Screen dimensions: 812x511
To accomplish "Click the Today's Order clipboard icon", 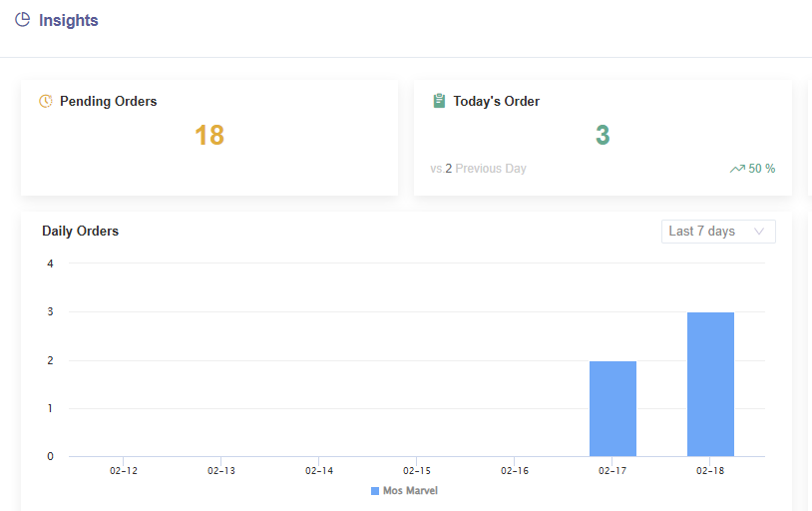I will pos(439,101).
